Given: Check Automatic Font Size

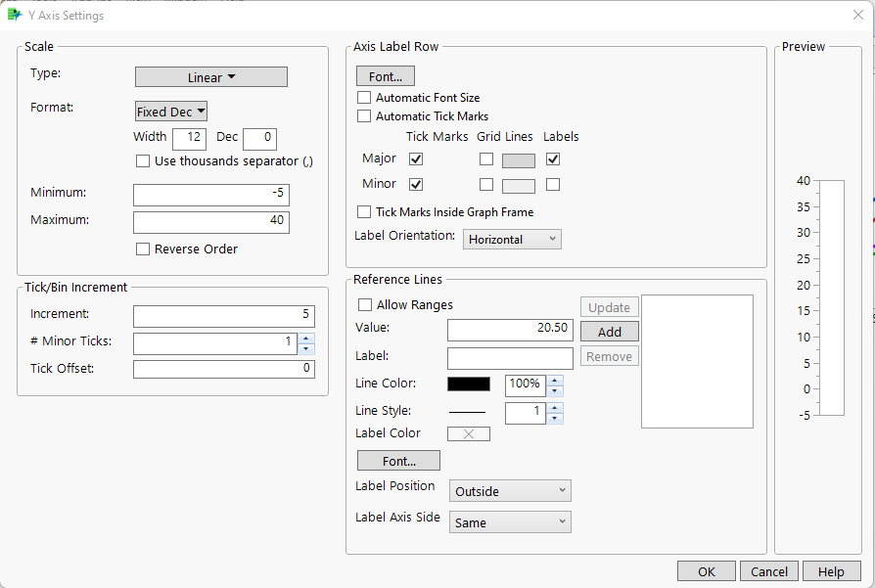Looking at the screenshot, I should pyautogui.click(x=364, y=97).
